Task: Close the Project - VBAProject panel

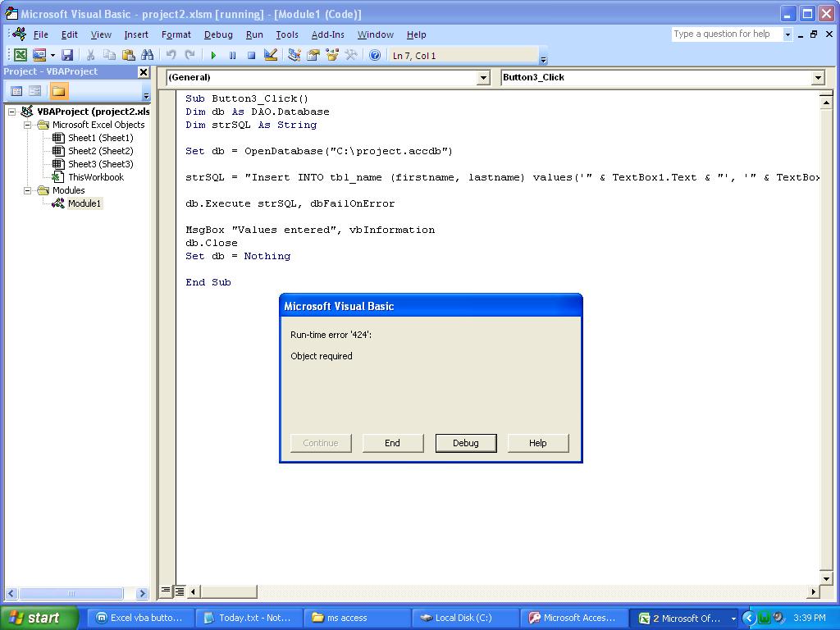Action: pos(144,72)
